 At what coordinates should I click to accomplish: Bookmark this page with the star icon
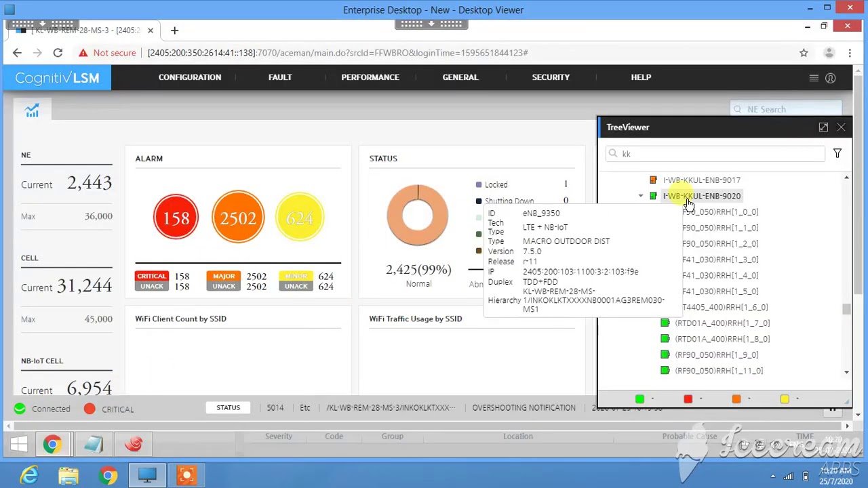[804, 53]
